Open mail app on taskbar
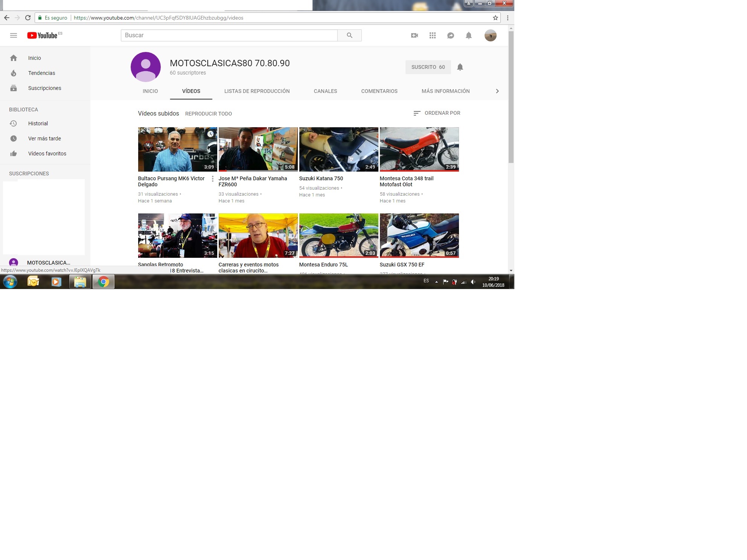The height and width of the screenshot is (560, 747). tap(33, 282)
